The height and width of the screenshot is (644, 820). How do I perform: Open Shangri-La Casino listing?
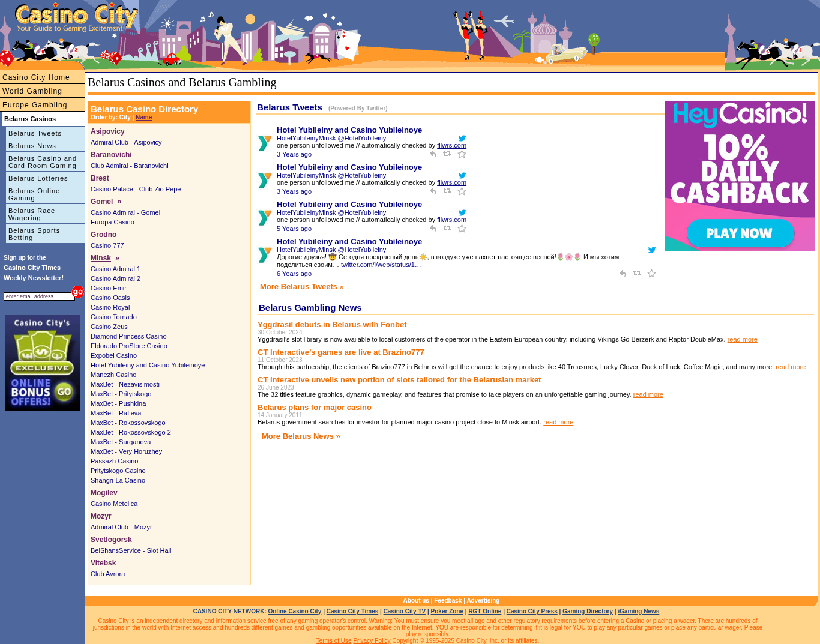(x=118, y=480)
